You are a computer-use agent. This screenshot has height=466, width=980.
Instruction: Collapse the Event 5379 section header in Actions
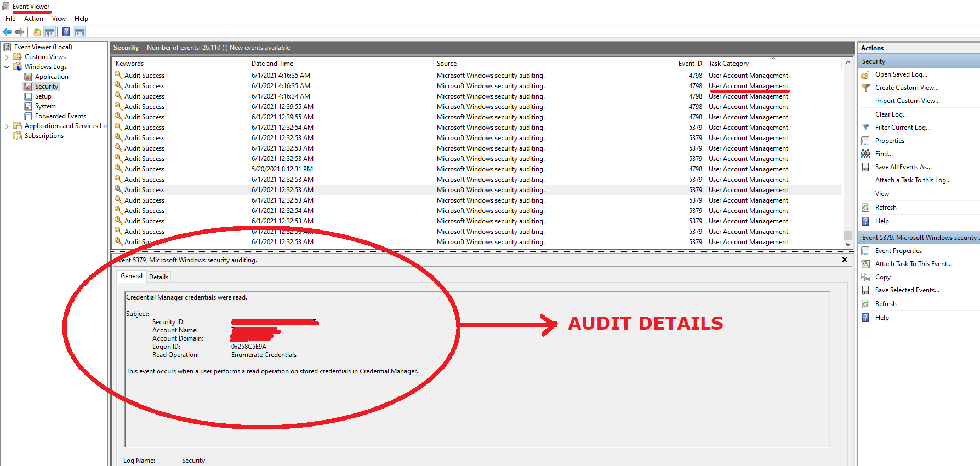click(919, 238)
